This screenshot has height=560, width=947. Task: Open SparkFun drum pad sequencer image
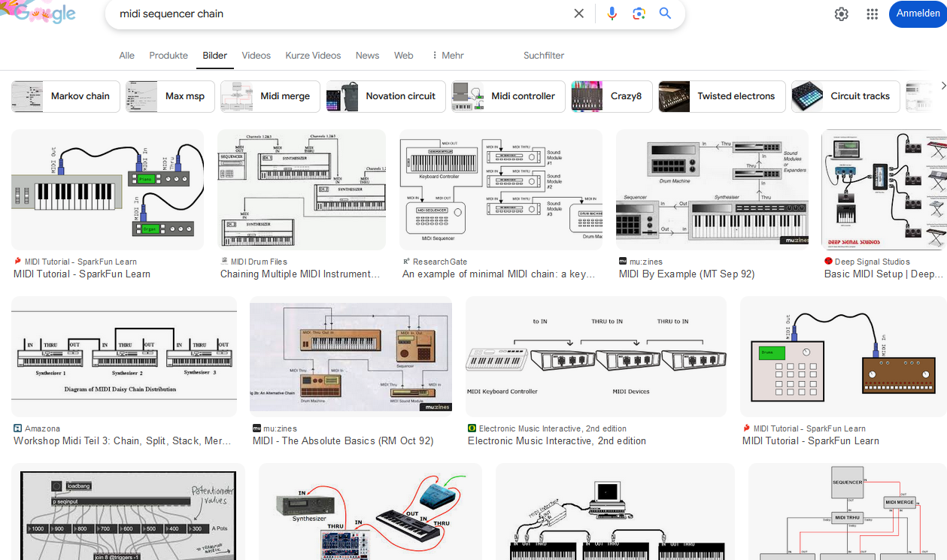pyautogui.click(x=843, y=356)
